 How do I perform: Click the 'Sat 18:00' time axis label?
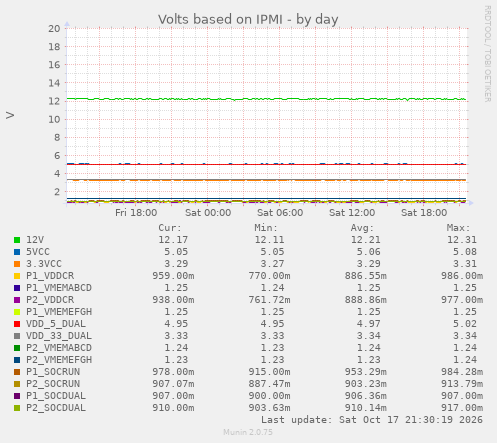tap(424, 213)
